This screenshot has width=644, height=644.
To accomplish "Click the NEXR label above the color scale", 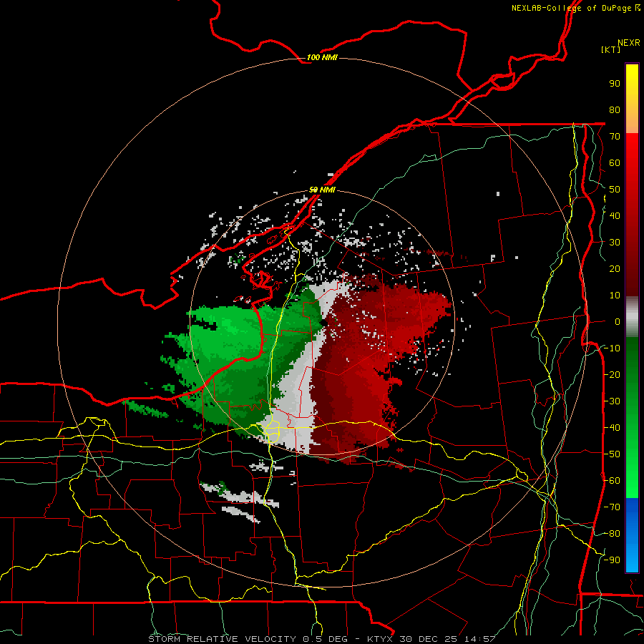I will pos(629,43).
